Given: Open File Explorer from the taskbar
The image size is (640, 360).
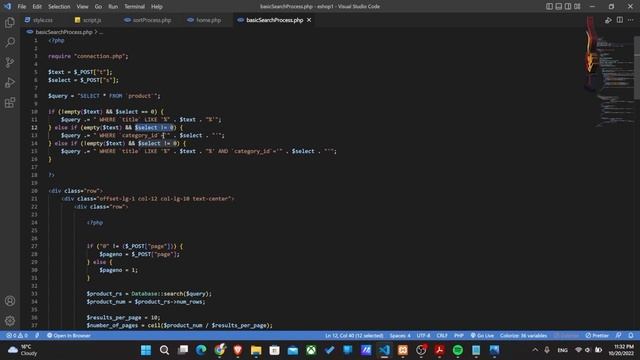Looking at the screenshot, I should pyautogui.click(x=256, y=350).
